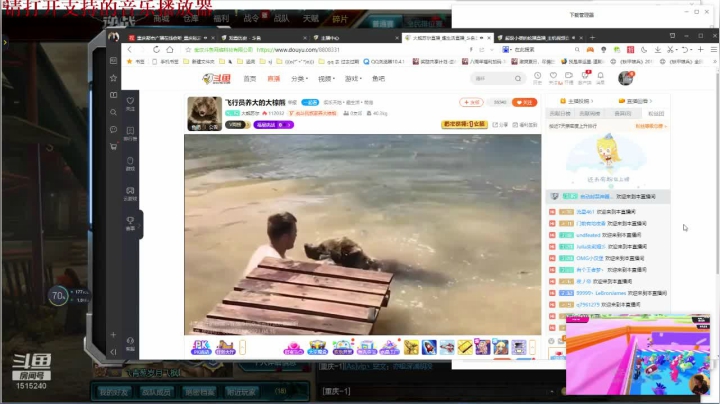Toggle night mode moon icon

click(x=644, y=50)
